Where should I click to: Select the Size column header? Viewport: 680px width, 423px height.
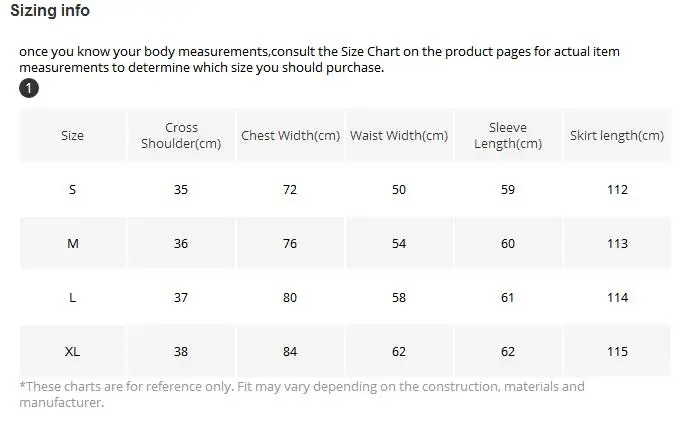pos(72,135)
